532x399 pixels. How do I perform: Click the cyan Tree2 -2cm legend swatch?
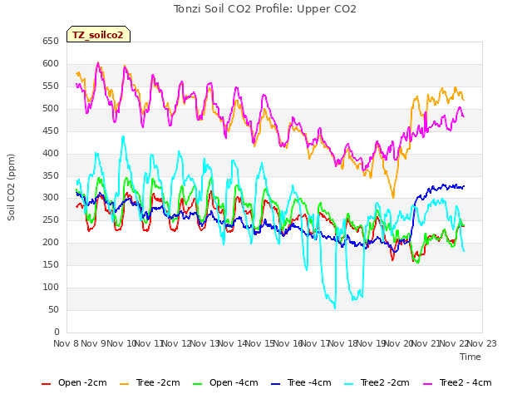coord(349,384)
